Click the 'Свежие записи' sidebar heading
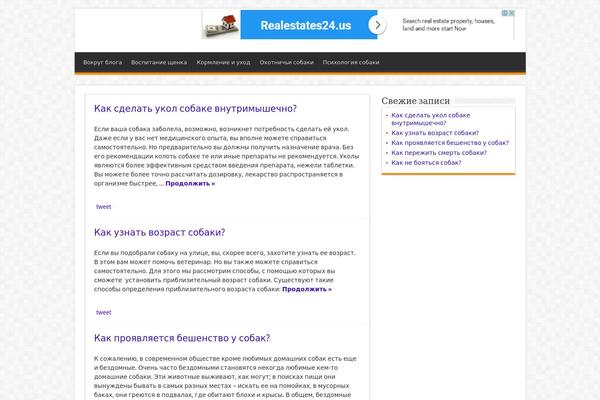 coord(416,101)
